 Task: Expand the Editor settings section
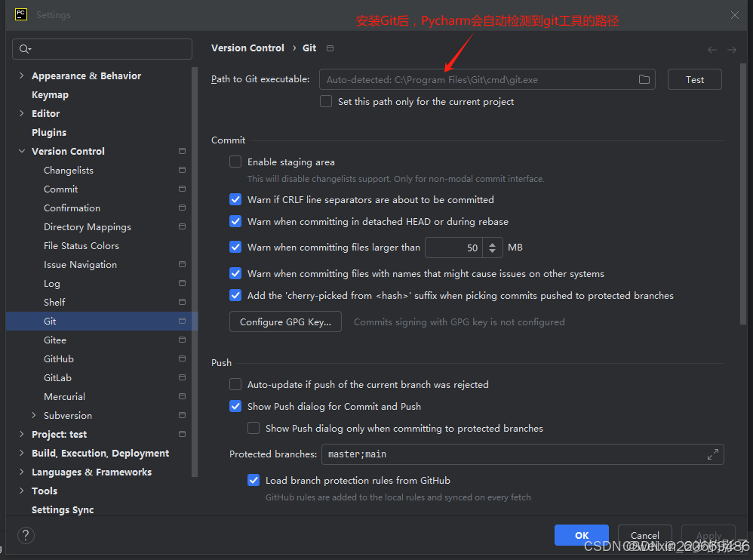pyautogui.click(x=22, y=113)
